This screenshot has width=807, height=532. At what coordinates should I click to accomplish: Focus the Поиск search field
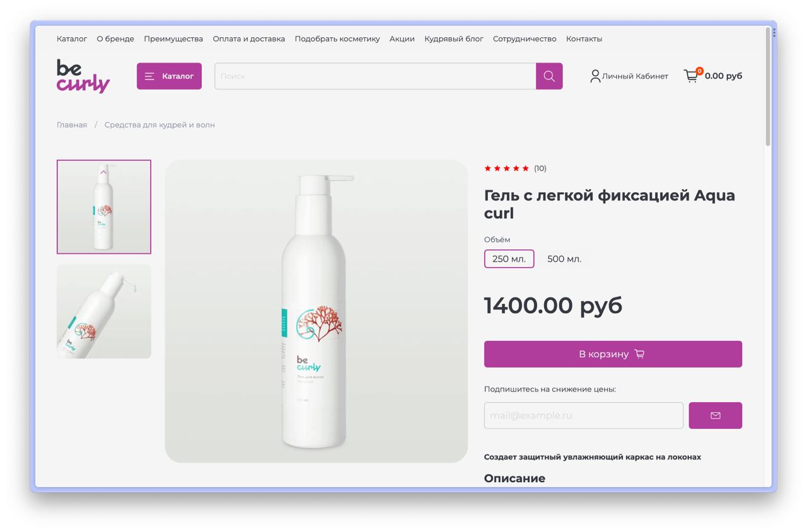coord(375,76)
